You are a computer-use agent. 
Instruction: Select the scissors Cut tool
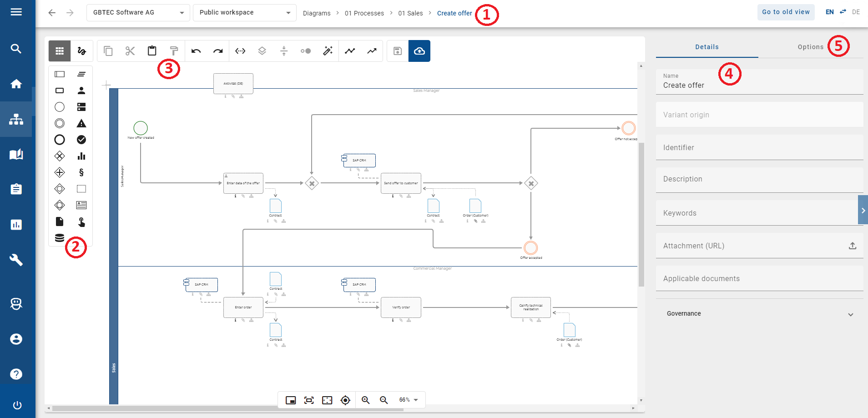coord(130,50)
